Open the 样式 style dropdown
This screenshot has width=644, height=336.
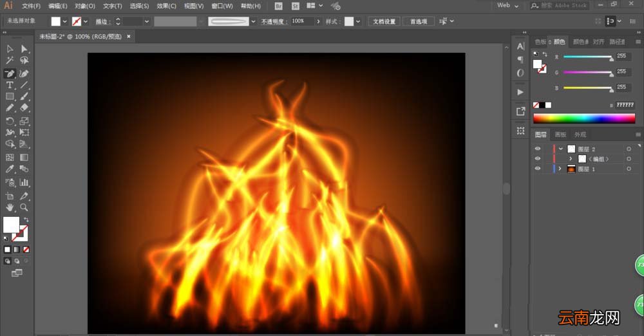pos(359,21)
